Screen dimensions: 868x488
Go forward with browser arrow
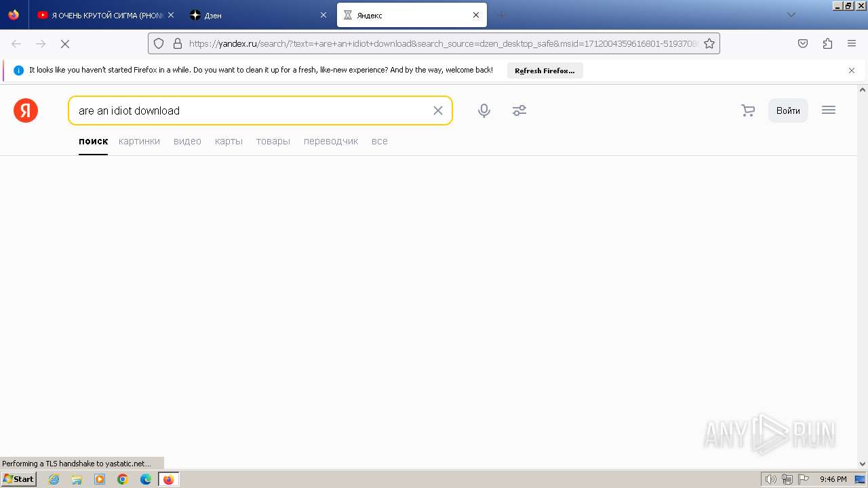point(41,43)
